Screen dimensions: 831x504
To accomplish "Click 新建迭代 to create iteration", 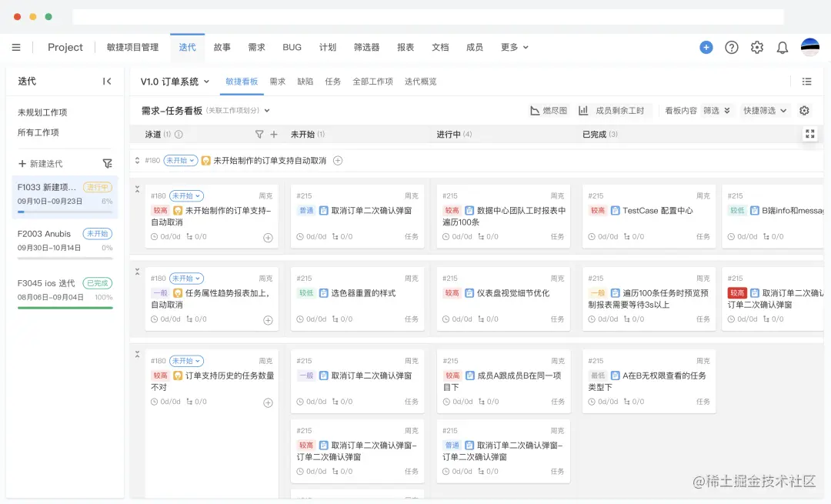I will click(x=41, y=163).
